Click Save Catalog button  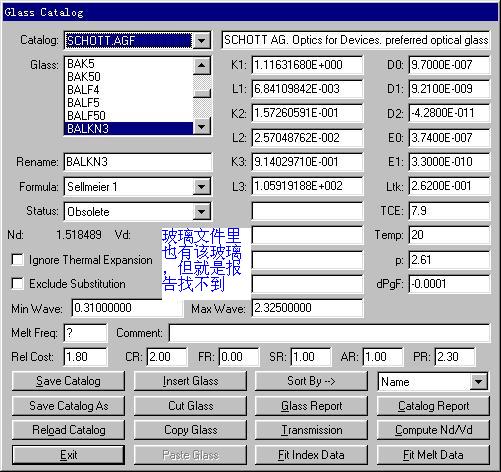pyautogui.click(x=68, y=381)
